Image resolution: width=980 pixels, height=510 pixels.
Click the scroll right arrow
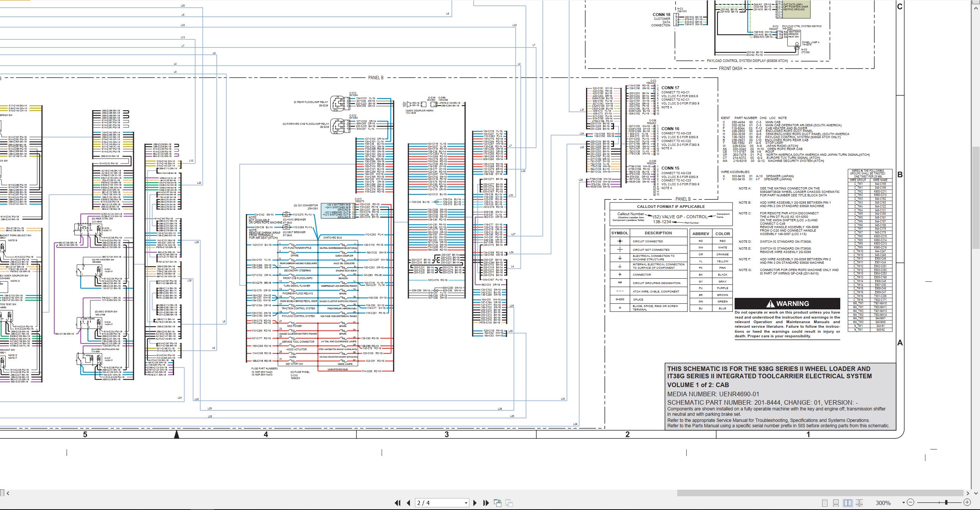coord(968,493)
